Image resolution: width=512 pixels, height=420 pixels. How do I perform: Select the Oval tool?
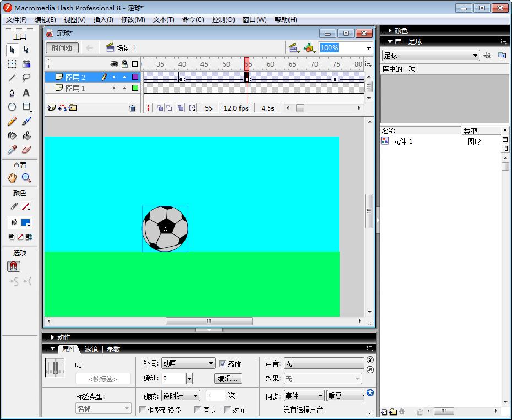12,107
